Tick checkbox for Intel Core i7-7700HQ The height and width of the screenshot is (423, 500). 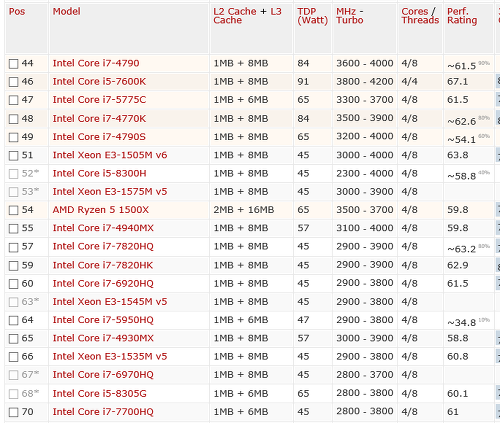(13, 412)
